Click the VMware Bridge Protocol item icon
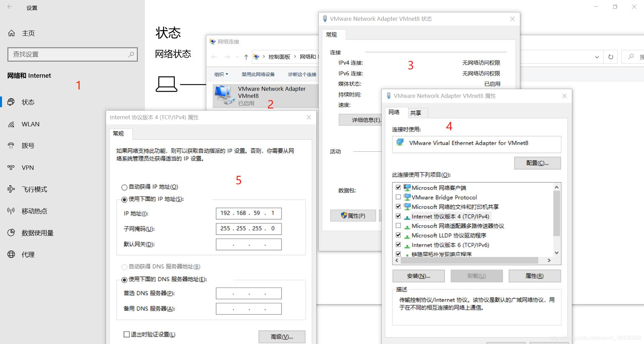644x344 pixels. click(407, 197)
